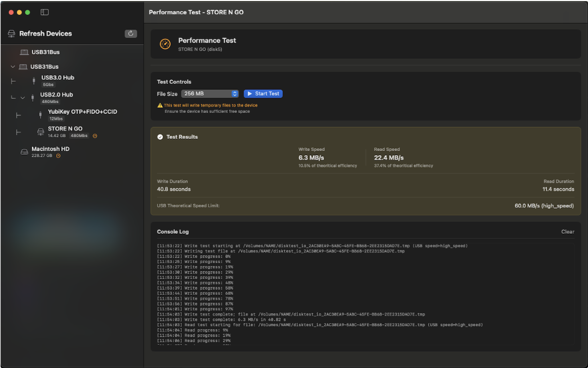Image resolution: width=588 pixels, height=368 pixels.
Task: Click the Start Test button
Action: 263,94
